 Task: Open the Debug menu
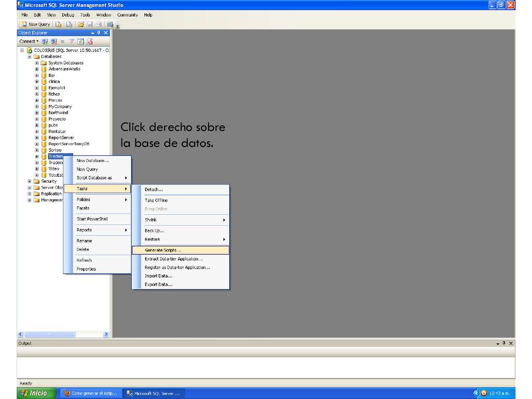tap(68, 15)
